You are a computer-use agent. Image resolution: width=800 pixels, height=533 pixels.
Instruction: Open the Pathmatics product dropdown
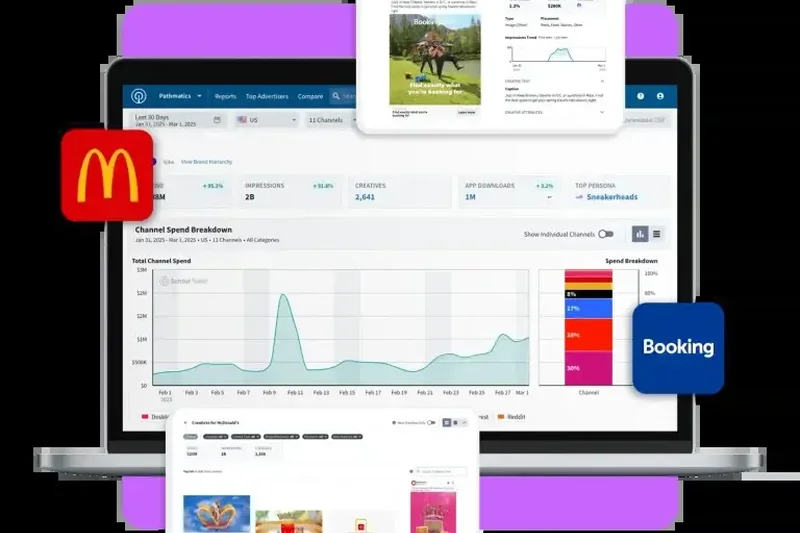click(180, 96)
